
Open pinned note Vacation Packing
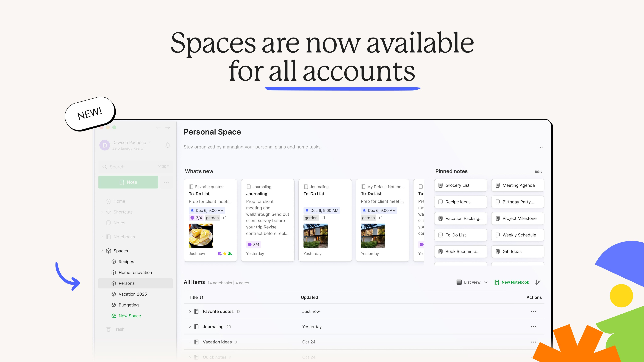pos(461,218)
